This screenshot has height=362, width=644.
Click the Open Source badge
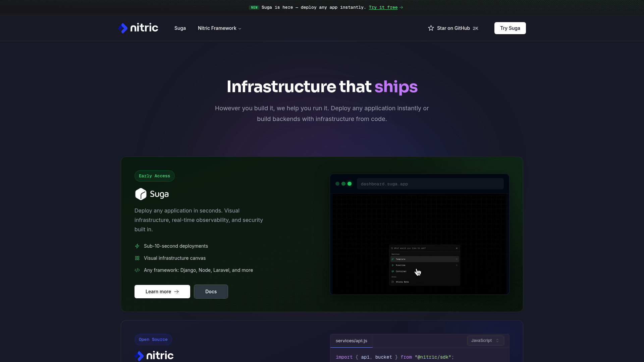pos(153,340)
